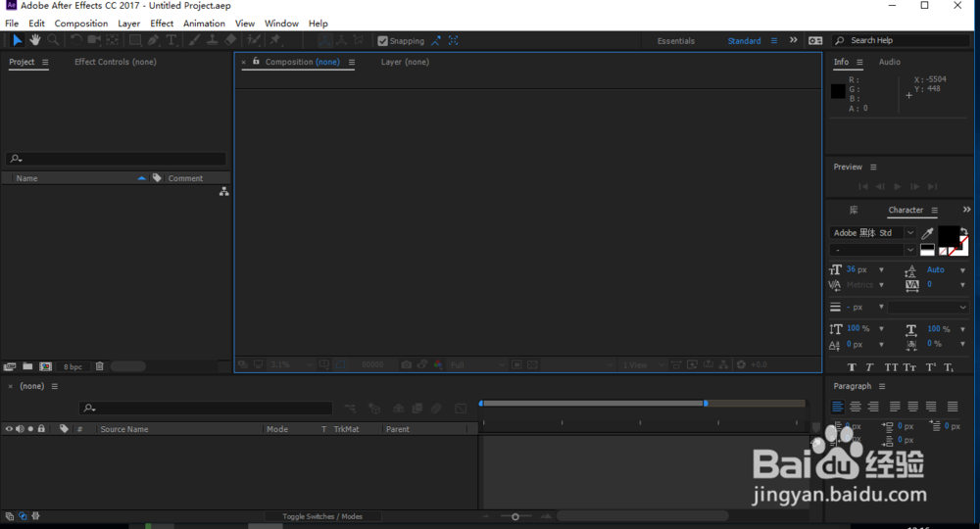Select the Horizontal Type tool
Viewport: 980px width, 529px height.
171,40
